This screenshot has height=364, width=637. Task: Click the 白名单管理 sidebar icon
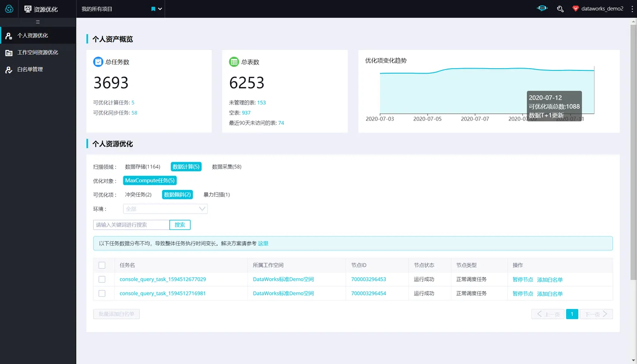coord(9,70)
